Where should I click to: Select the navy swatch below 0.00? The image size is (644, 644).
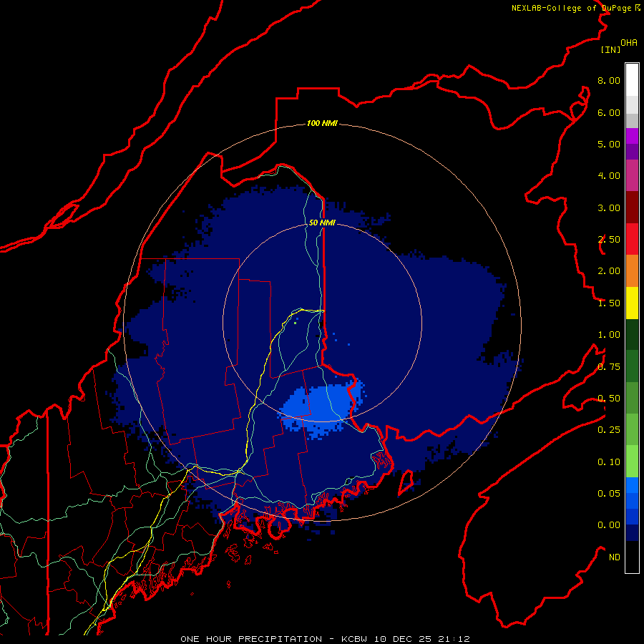[x=632, y=532]
